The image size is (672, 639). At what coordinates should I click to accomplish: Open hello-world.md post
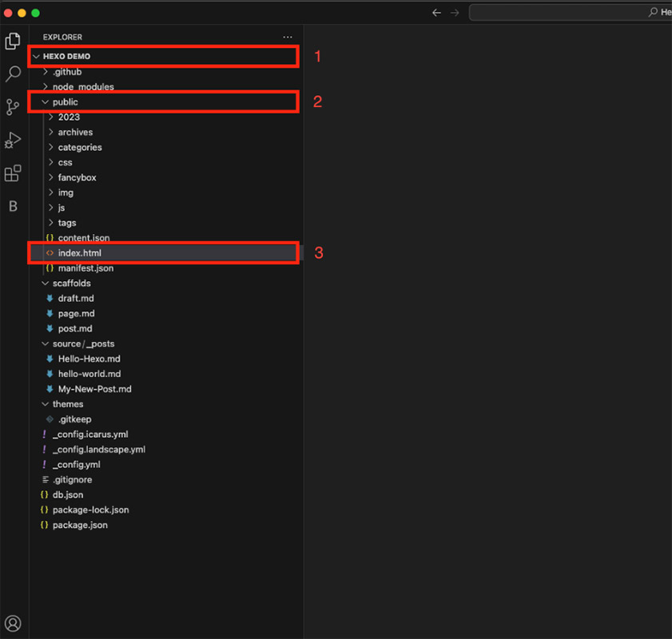coord(166,374)
